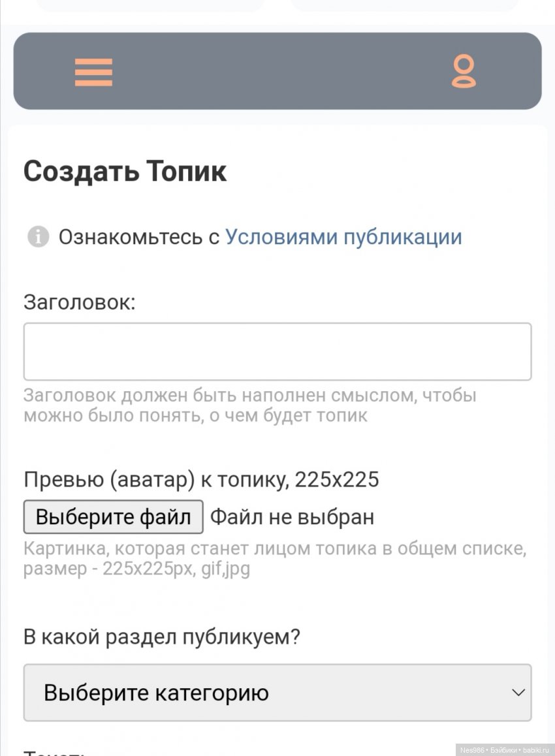Click the category dropdown chevron arrow

pyautogui.click(x=518, y=693)
